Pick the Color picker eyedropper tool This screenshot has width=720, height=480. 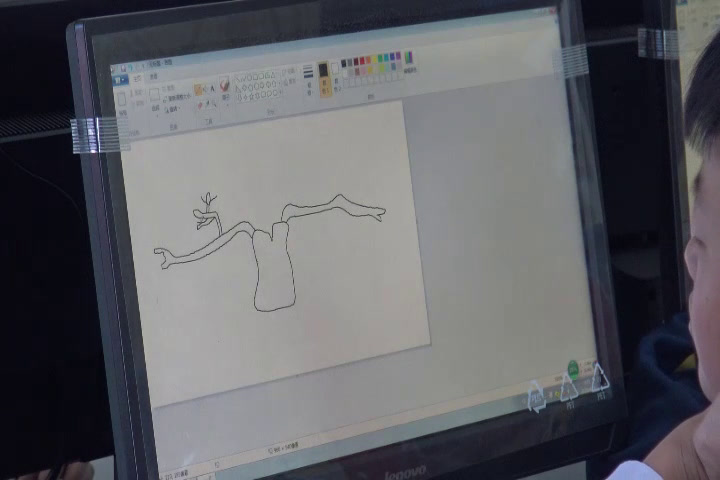[x=206, y=102]
